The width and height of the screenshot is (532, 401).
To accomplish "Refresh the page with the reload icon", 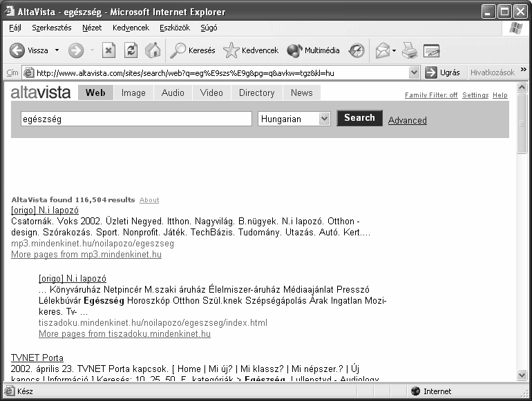I will [x=131, y=51].
